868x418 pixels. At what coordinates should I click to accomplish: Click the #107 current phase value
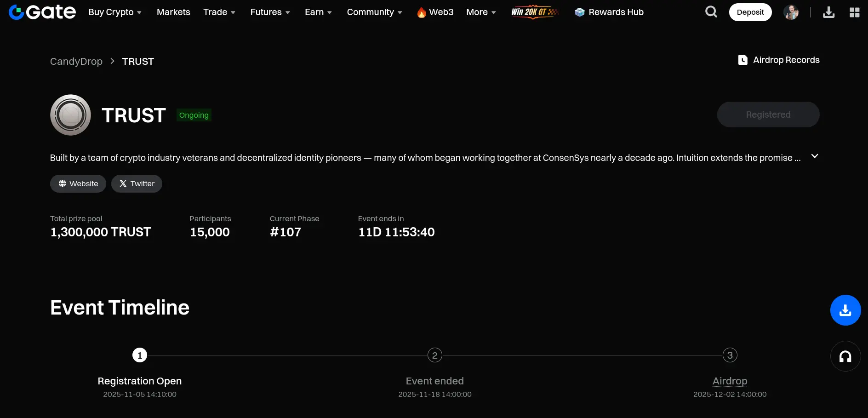pyautogui.click(x=286, y=232)
